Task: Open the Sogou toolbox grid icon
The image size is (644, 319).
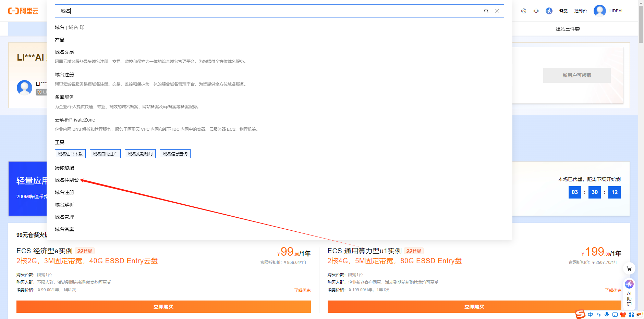Action: (x=631, y=314)
